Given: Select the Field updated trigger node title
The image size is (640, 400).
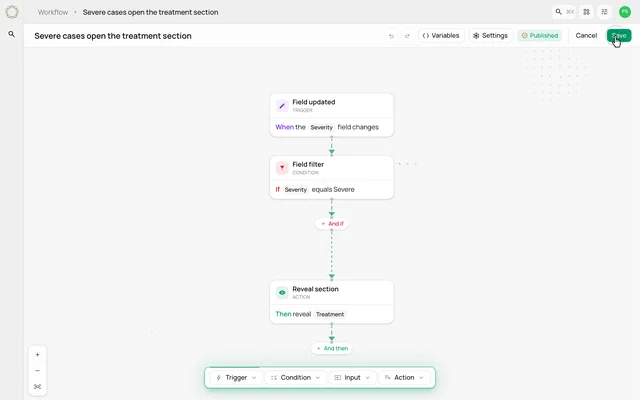Looking at the screenshot, I should 313,102.
